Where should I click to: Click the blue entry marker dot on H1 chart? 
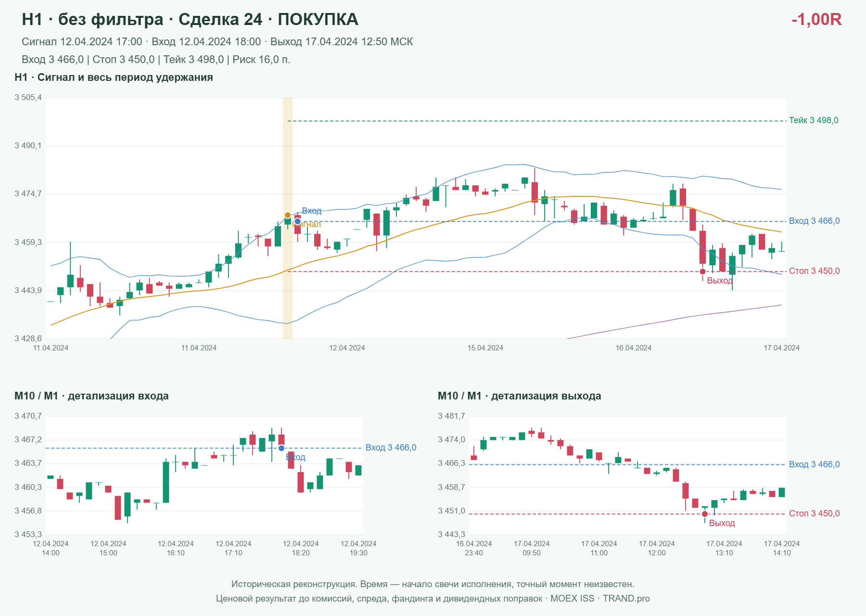297,221
